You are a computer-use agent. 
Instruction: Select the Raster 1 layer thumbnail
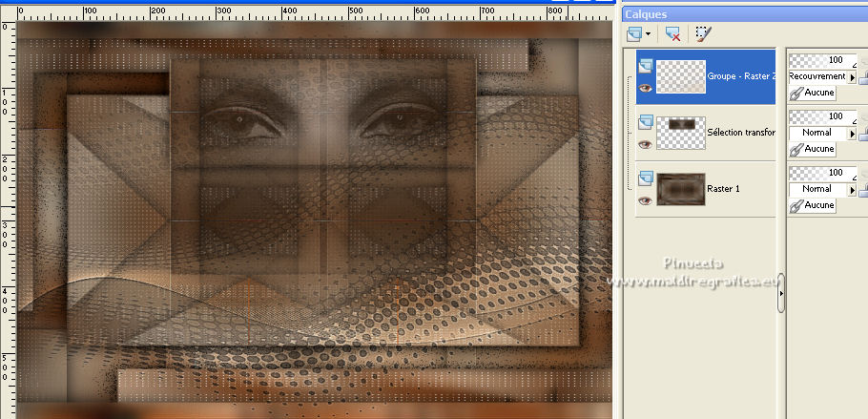coord(681,189)
